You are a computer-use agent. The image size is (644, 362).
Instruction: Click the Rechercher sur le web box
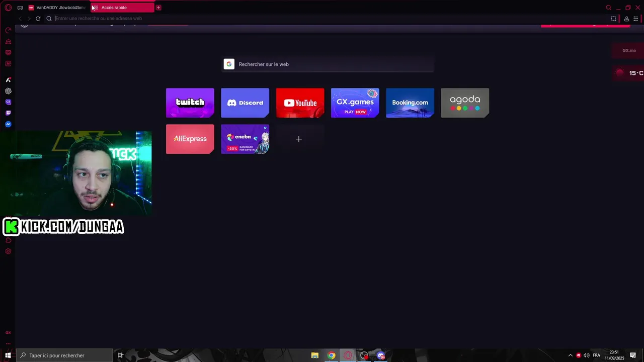(x=329, y=64)
